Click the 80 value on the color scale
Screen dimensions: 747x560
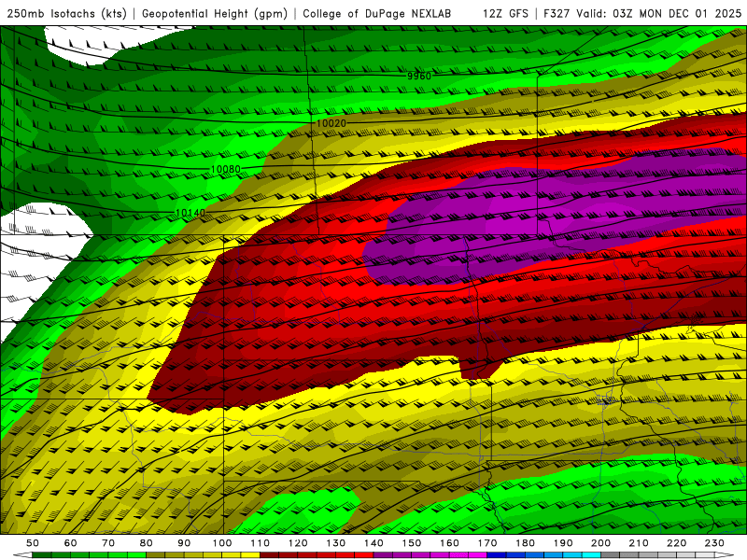pos(147,543)
